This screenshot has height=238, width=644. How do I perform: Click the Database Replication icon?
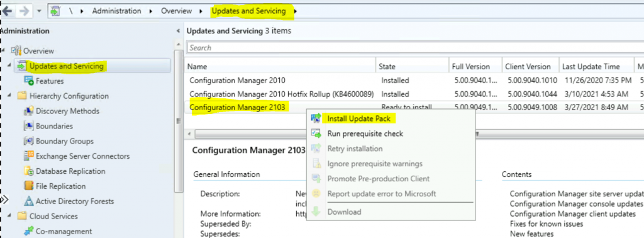(x=29, y=171)
